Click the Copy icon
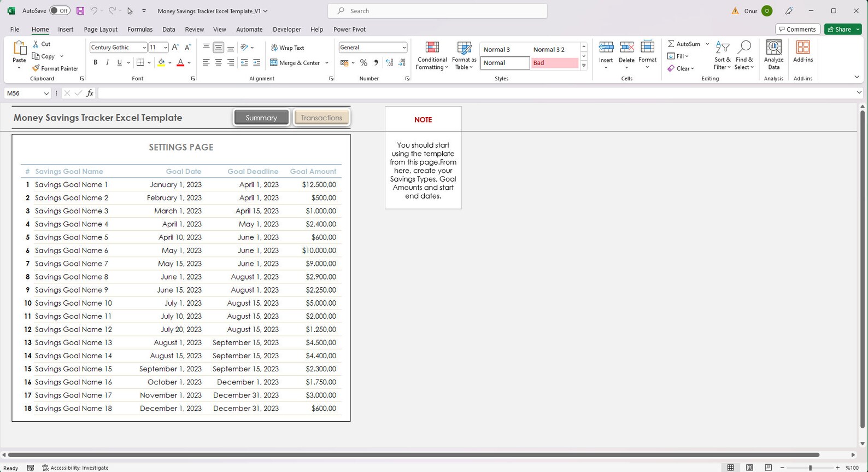The height and width of the screenshot is (472, 868). click(36, 56)
